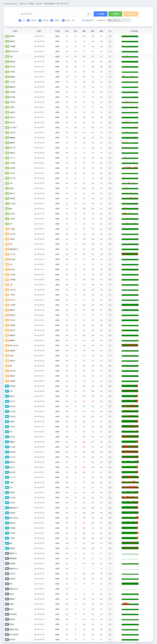Click the 巴西圣保罗 test point name
Image resolution: width=157 pixels, height=644 pixels.
coord(13,614)
